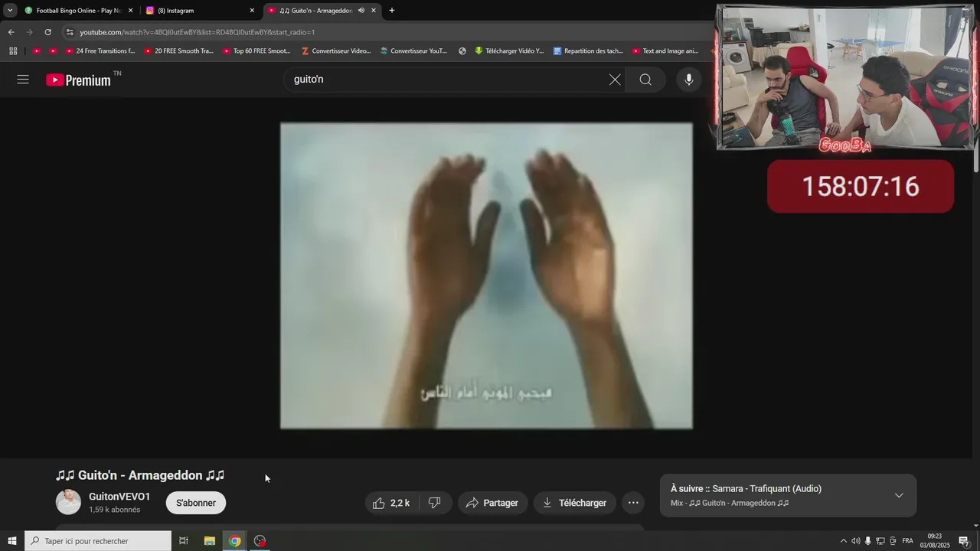Image resolution: width=980 pixels, height=551 pixels.
Task: Open the Top 60 FREE Smoot... bookmark
Action: [256, 51]
